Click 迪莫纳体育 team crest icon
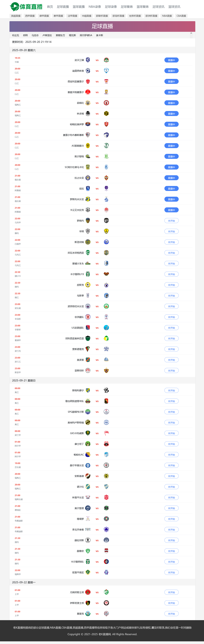The width and height of the screenshot is (204, 644). click(88, 71)
